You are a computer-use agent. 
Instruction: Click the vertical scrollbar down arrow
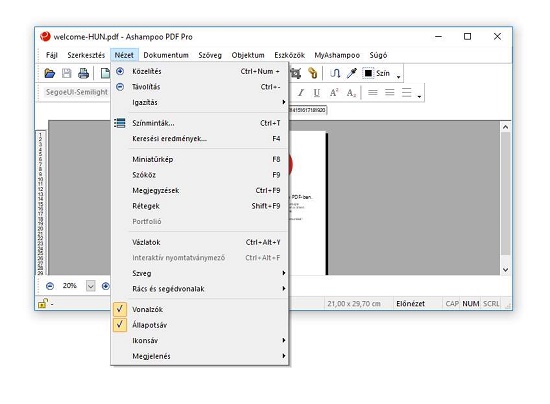point(505,270)
